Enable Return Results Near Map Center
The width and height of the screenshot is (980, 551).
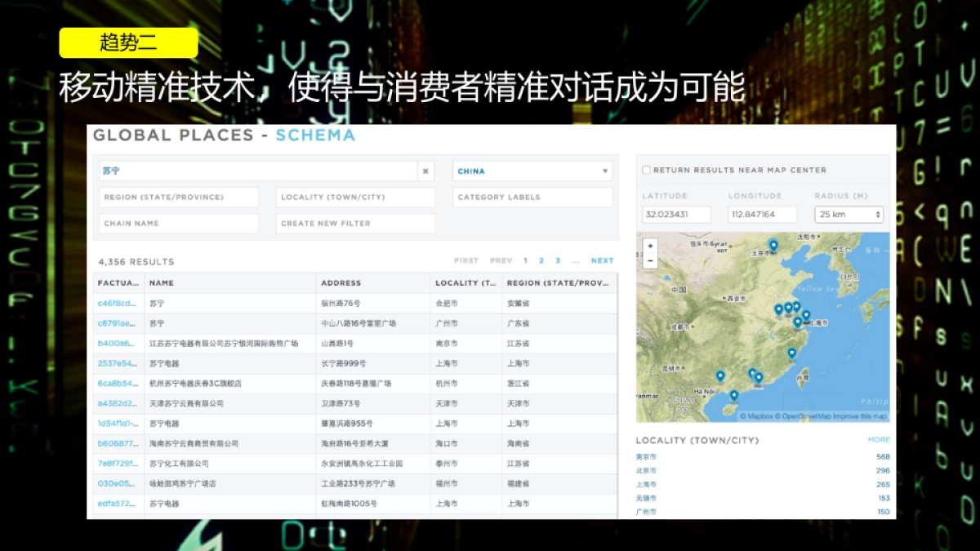(x=646, y=170)
